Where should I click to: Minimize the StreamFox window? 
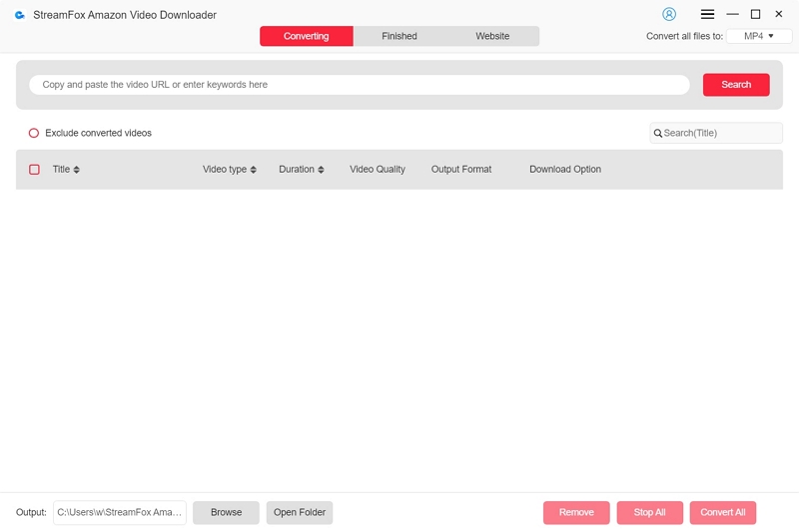[x=732, y=14]
